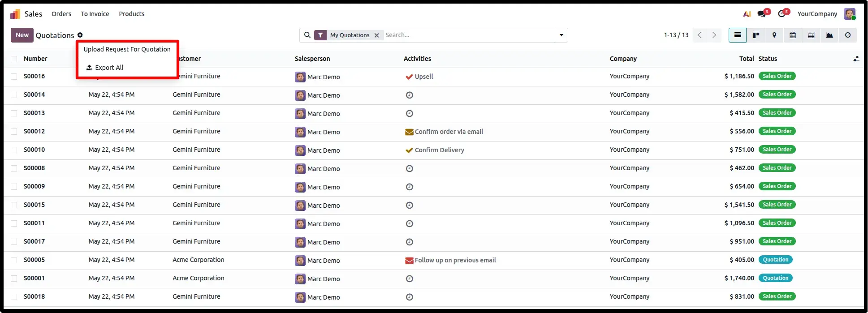Open user avatar menu

850,14
